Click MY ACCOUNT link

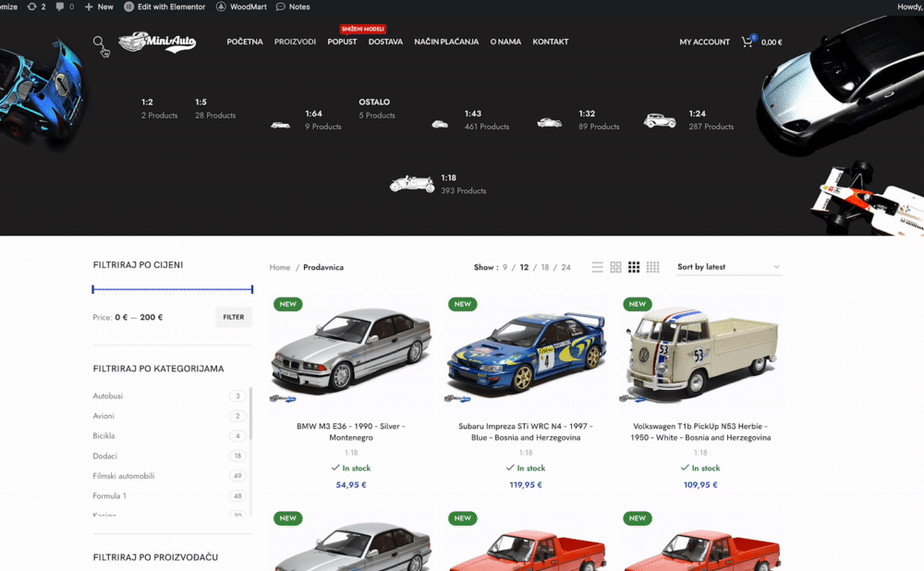(x=704, y=42)
